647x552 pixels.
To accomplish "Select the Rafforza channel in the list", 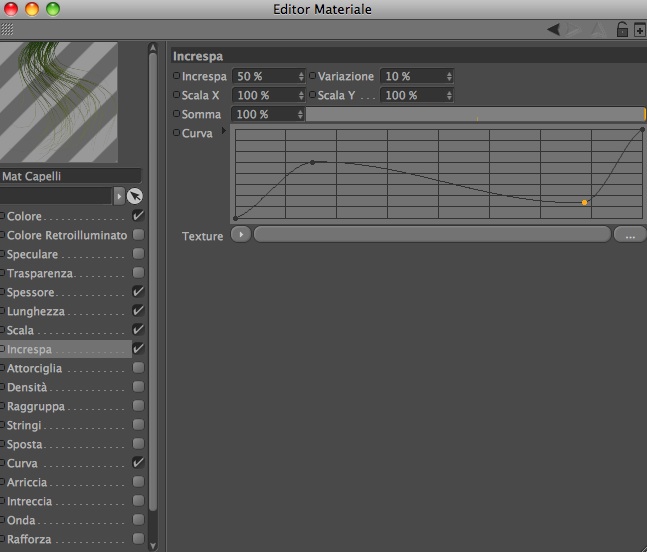I will (29, 539).
